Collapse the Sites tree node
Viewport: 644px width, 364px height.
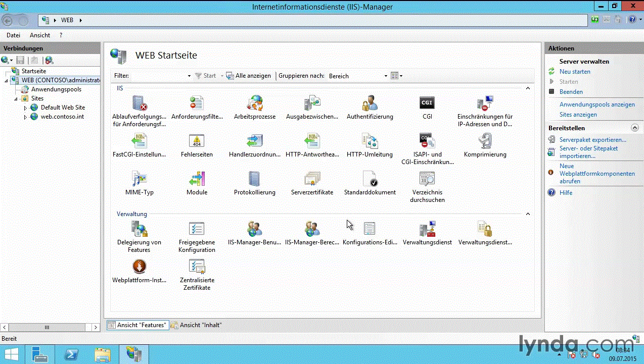coord(16,99)
